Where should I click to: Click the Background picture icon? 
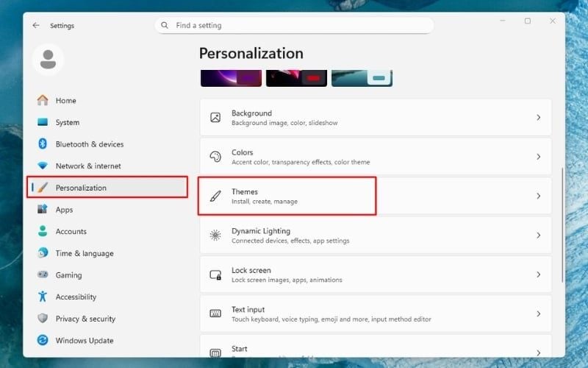click(x=215, y=118)
